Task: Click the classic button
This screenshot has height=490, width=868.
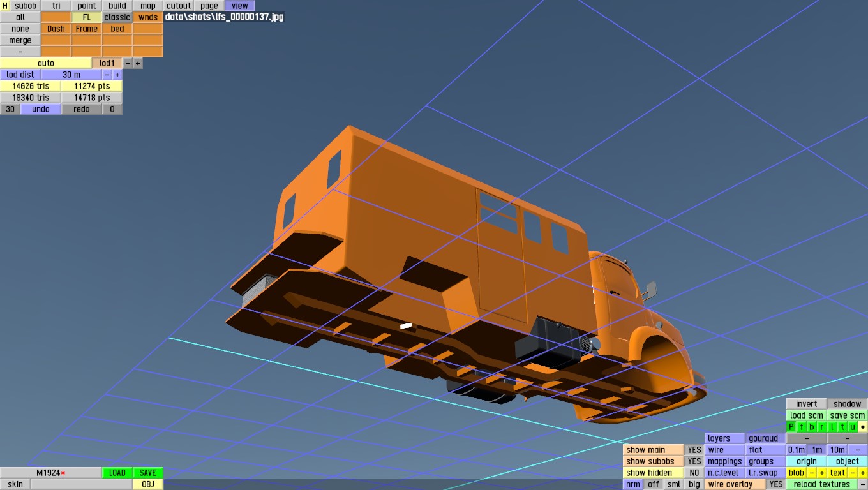Action: [x=117, y=17]
